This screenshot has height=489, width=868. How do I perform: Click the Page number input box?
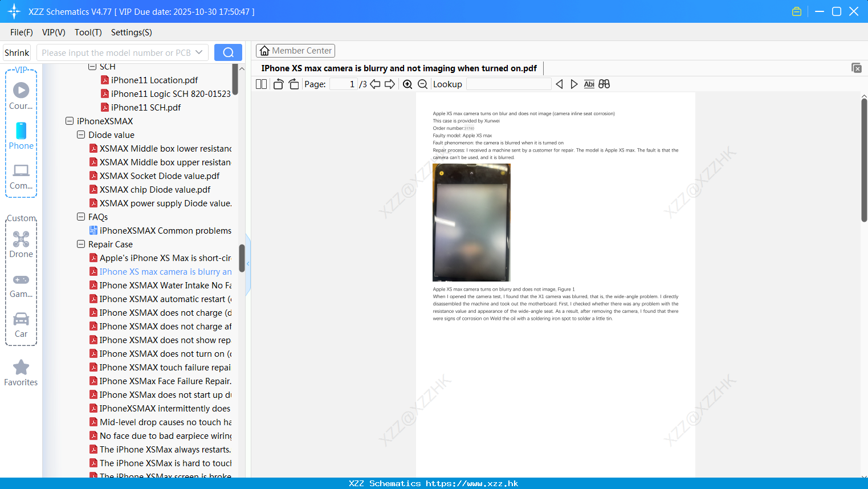click(x=343, y=84)
